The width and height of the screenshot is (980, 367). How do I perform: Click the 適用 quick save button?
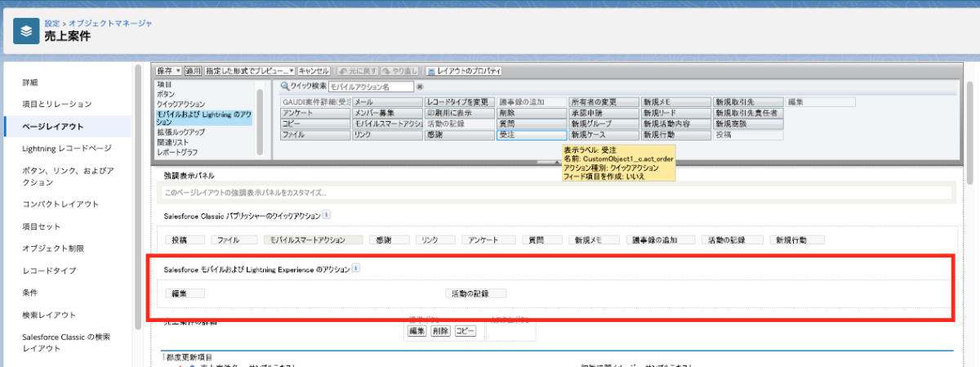click(x=194, y=71)
